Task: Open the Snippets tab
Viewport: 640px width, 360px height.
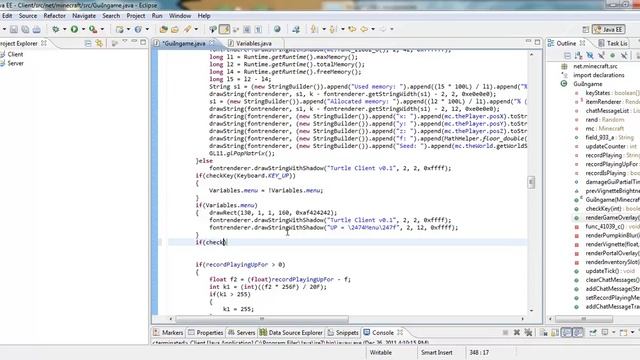Action: pos(343,333)
